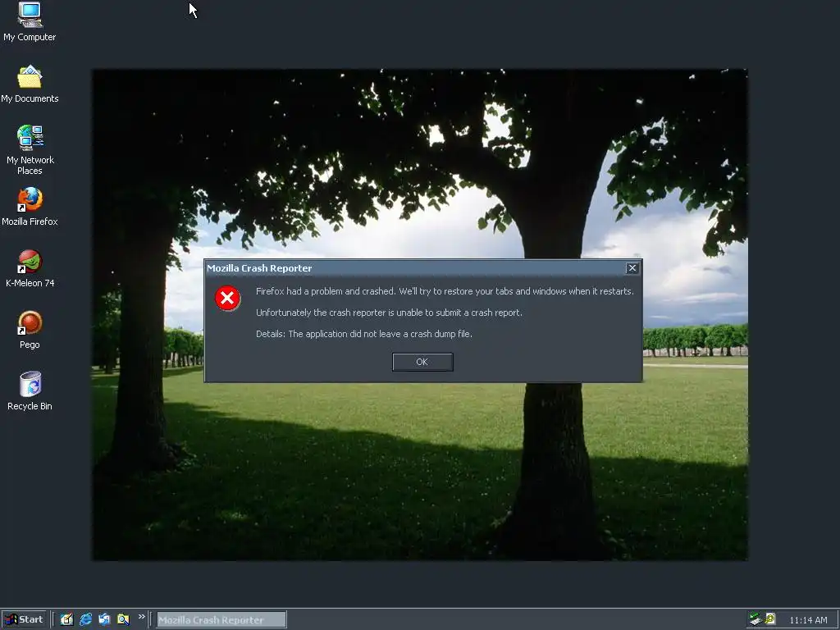
Task: Launch Internet Explorer from quick launch
Action: [x=85, y=619]
